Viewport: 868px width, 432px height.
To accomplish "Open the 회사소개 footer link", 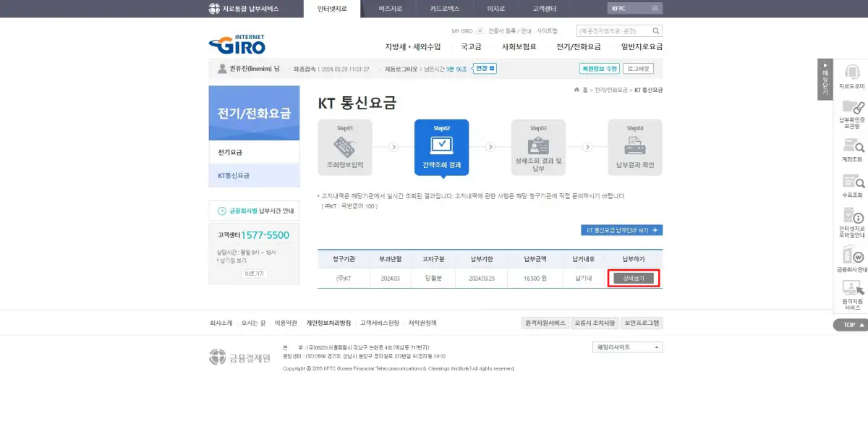I will [221, 323].
